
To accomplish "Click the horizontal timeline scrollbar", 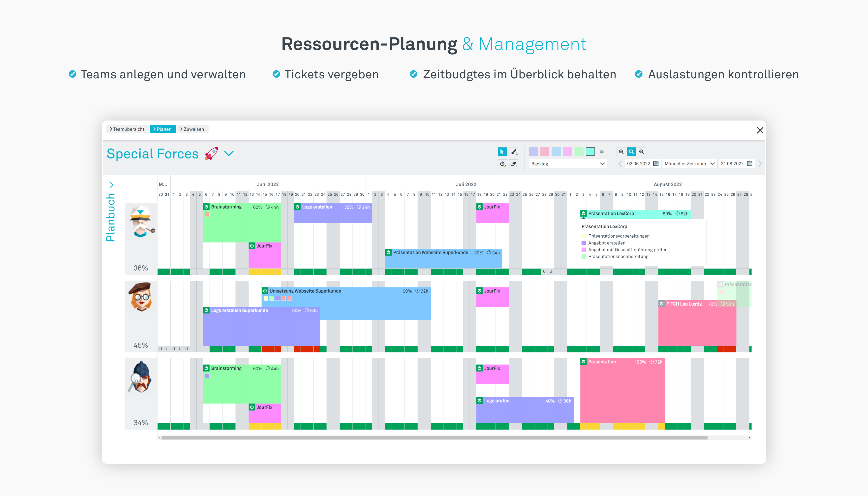I will [x=434, y=438].
